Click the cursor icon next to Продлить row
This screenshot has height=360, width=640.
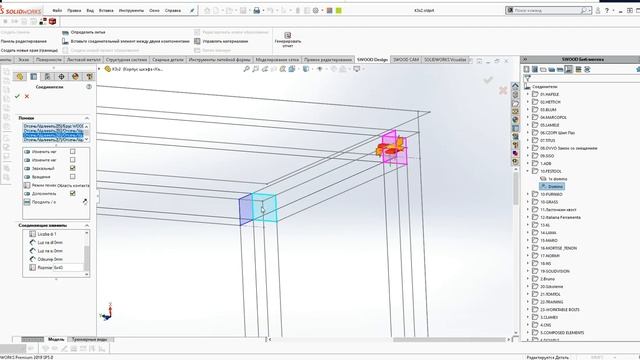tap(85, 202)
